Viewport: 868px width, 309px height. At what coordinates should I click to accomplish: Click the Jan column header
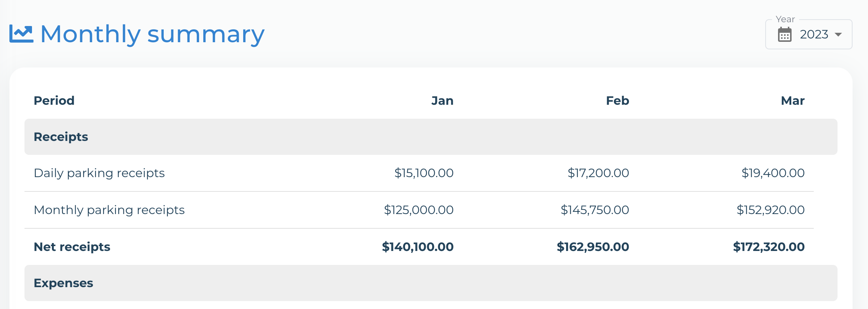[x=442, y=101]
